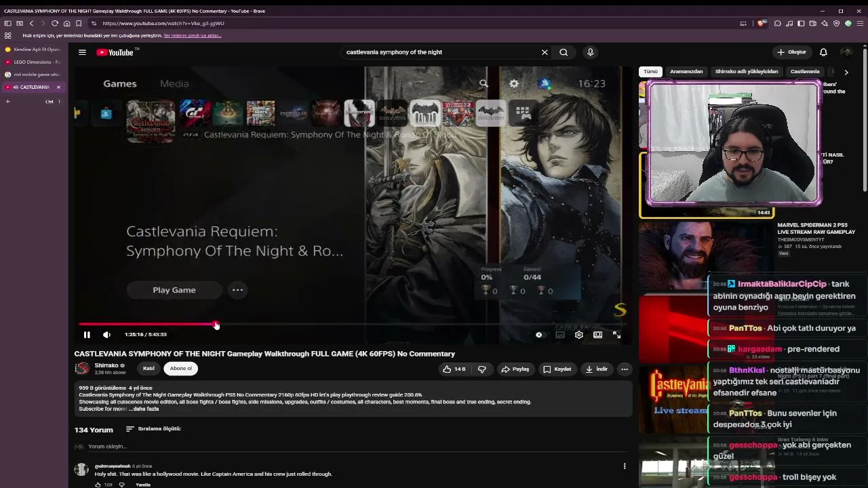Image resolution: width=868 pixels, height=488 pixels.
Task: Open the Brave home page button
Action: [66, 23]
